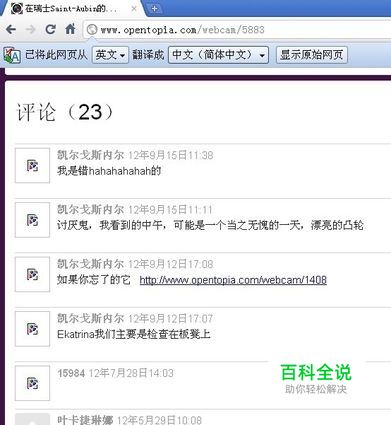
Task: Click the timestamp 12年5月29日10:08
Action: (159, 420)
